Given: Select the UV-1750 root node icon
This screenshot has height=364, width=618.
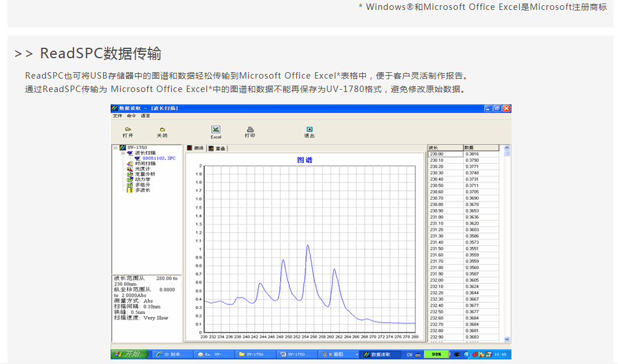Looking at the screenshot, I should (x=122, y=148).
